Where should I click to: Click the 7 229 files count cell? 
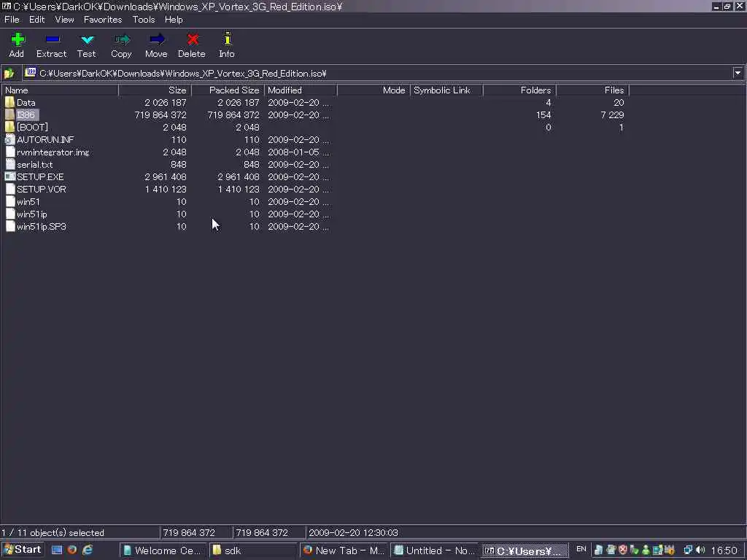(612, 114)
